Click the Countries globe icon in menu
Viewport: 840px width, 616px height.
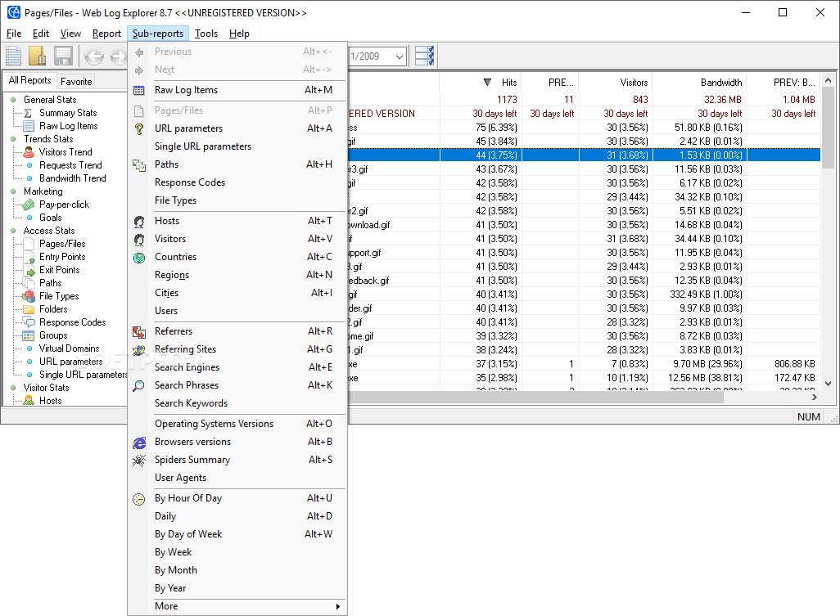(x=138, y=258)
